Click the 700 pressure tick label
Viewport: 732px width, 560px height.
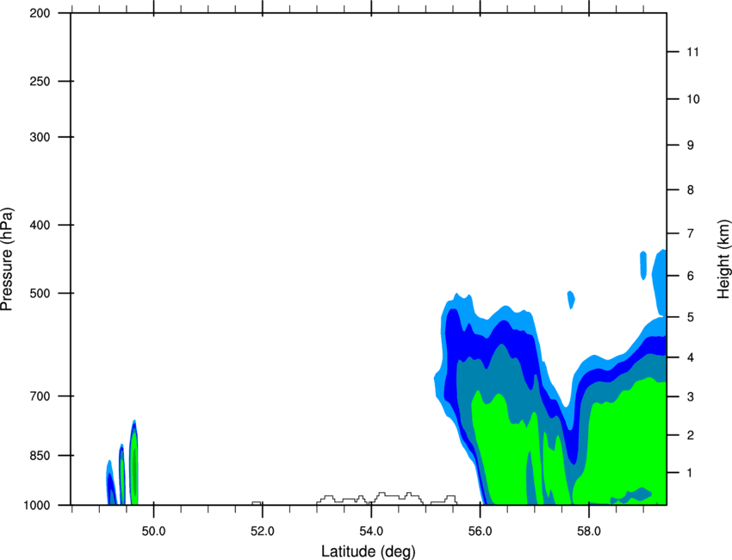(x=40, y=396)
